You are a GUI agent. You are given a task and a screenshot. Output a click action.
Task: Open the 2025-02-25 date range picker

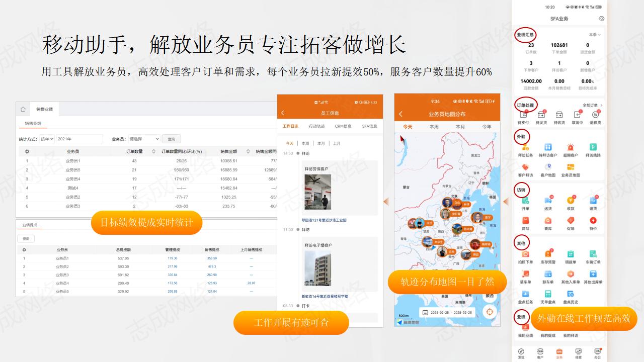pos(448,312)
